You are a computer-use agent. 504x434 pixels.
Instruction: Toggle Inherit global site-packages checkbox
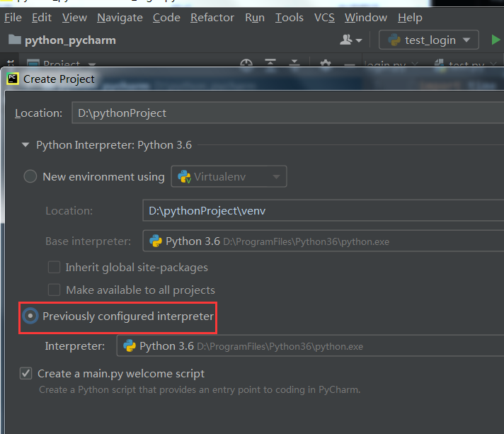click(54, 267)
